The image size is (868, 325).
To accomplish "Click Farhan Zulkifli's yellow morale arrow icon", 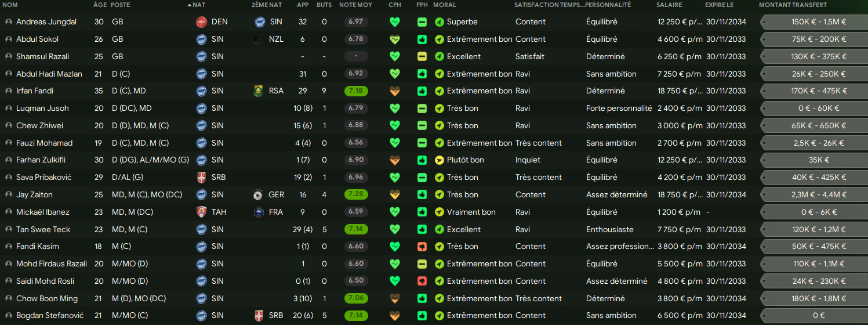I will 440,160.
